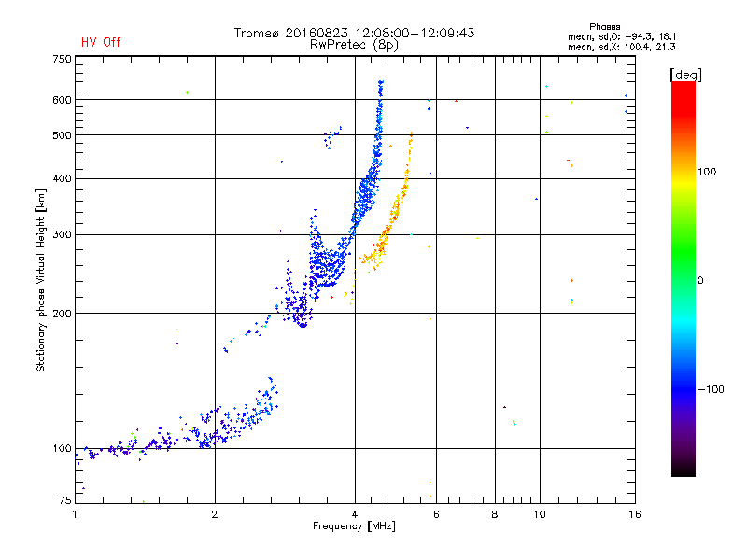Click the y-axis tick label '300'
Screen dimensions: 747x560
point(62,235)
